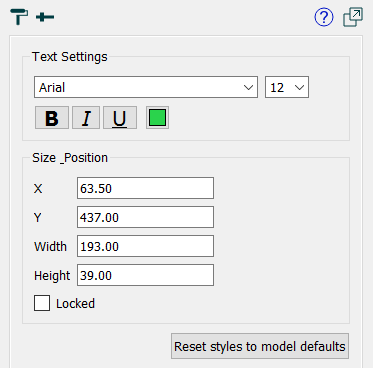Image resolution: width=373 pixels, height=368 pixels.
Task: Reset styles to model defaults
Action: coord(260,346)
